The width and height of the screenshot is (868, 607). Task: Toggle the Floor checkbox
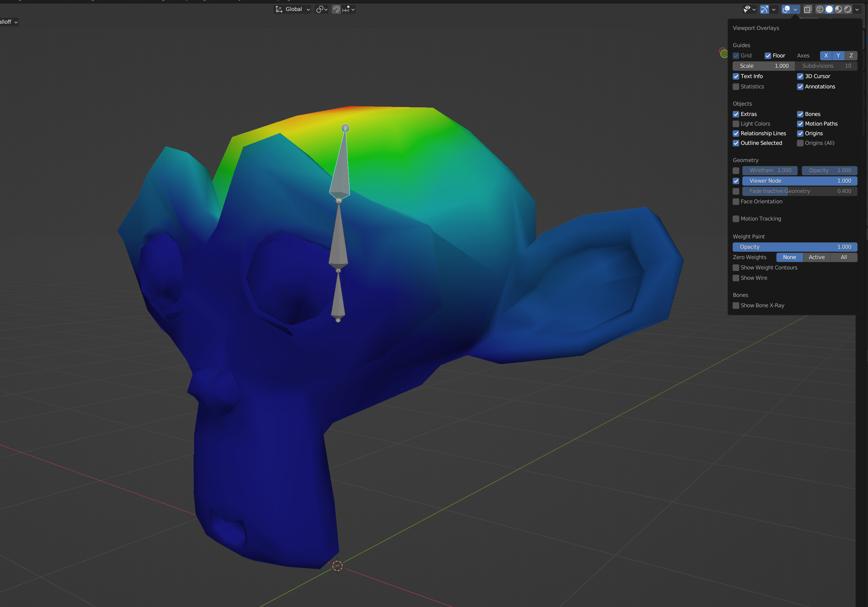click(x=768, y=56)
